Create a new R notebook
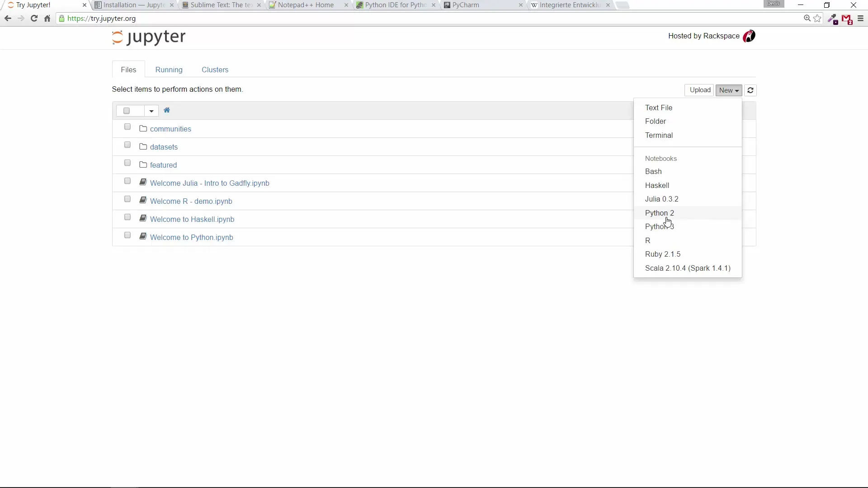 [x=688, y=240]
